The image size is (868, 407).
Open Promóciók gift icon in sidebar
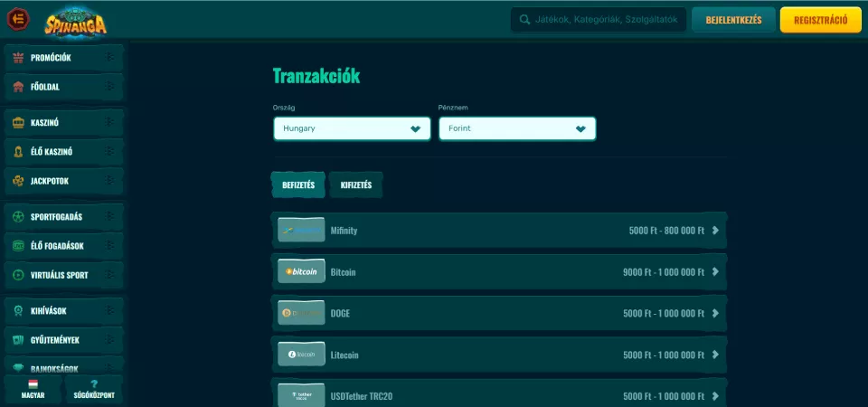click(18, 58)
